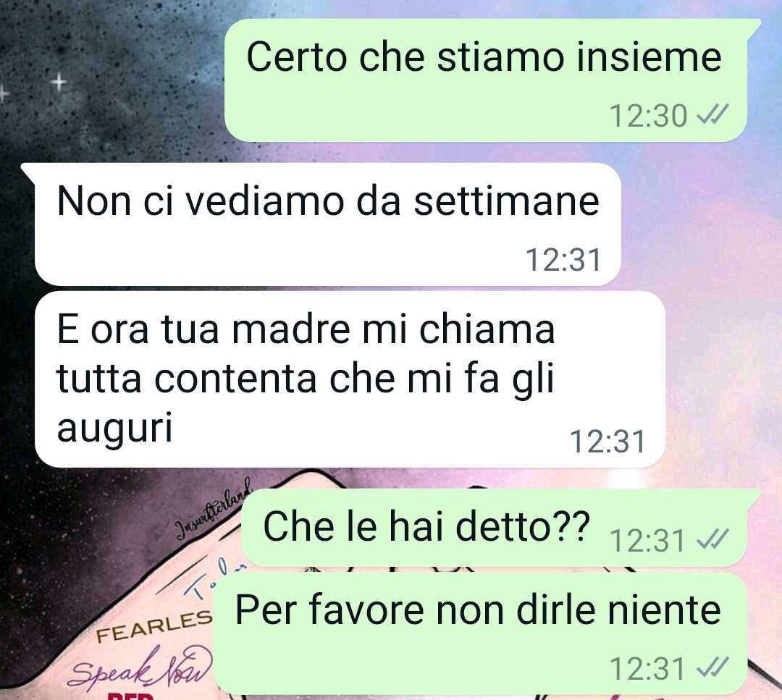
Task: Select the 'Che le hai detto??' bubble
Action: pos(500,528)
